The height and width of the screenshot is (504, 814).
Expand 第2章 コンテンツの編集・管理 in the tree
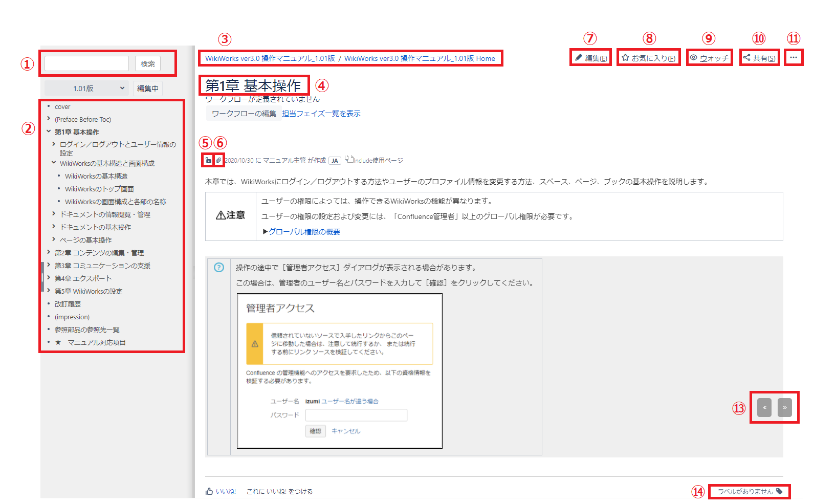[x=49, y=252]
